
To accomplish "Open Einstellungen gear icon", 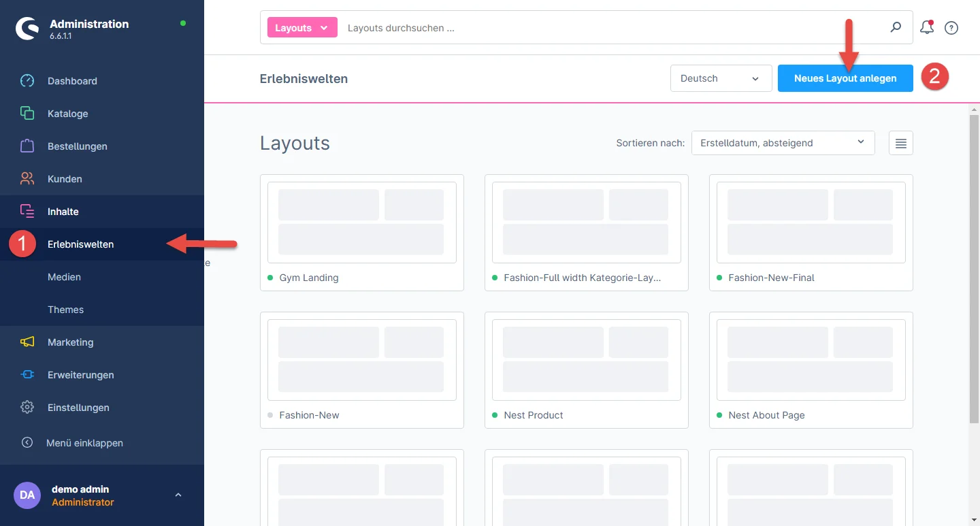I will coord(27,408).
